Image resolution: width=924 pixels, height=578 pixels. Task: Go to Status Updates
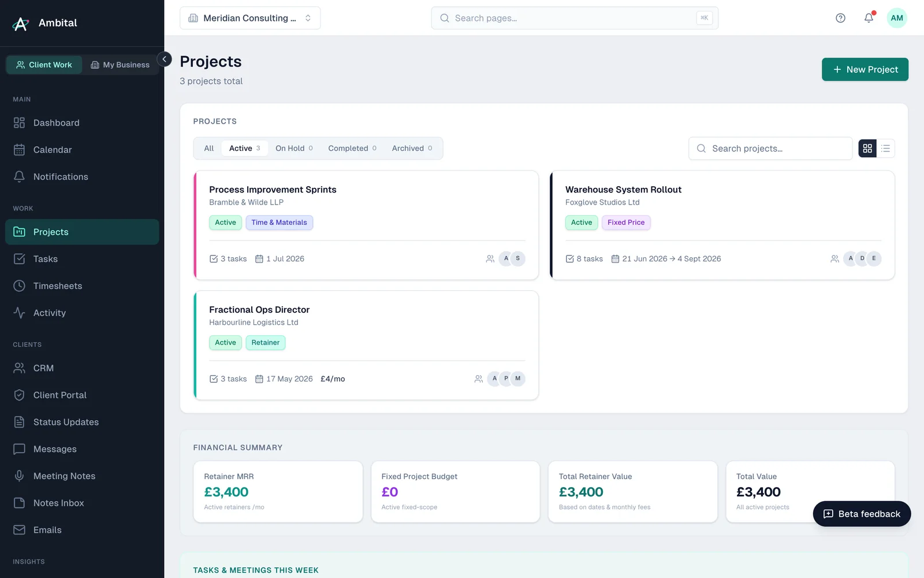pyautogui.click(x=82, y=422)
